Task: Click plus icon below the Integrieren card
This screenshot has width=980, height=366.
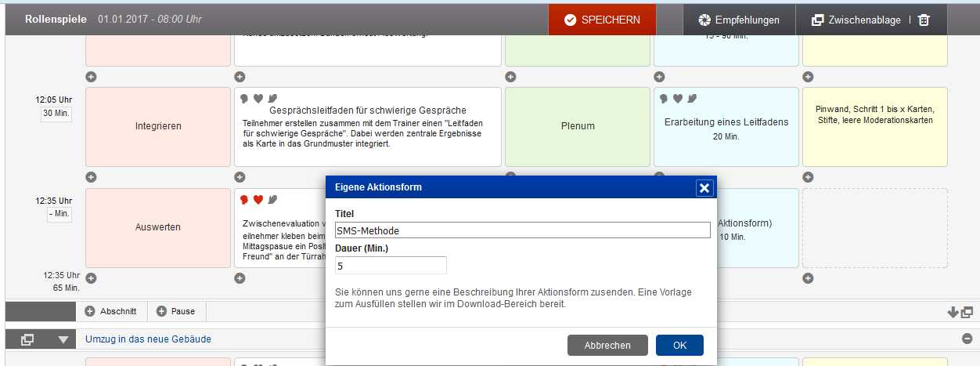Action: [x=91, y=177]
